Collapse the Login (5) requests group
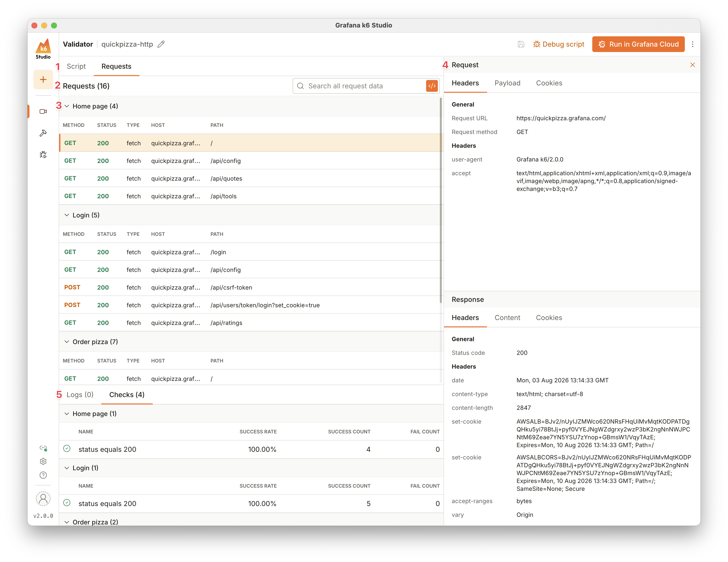The image size is (728, 562). coord(67,215)
